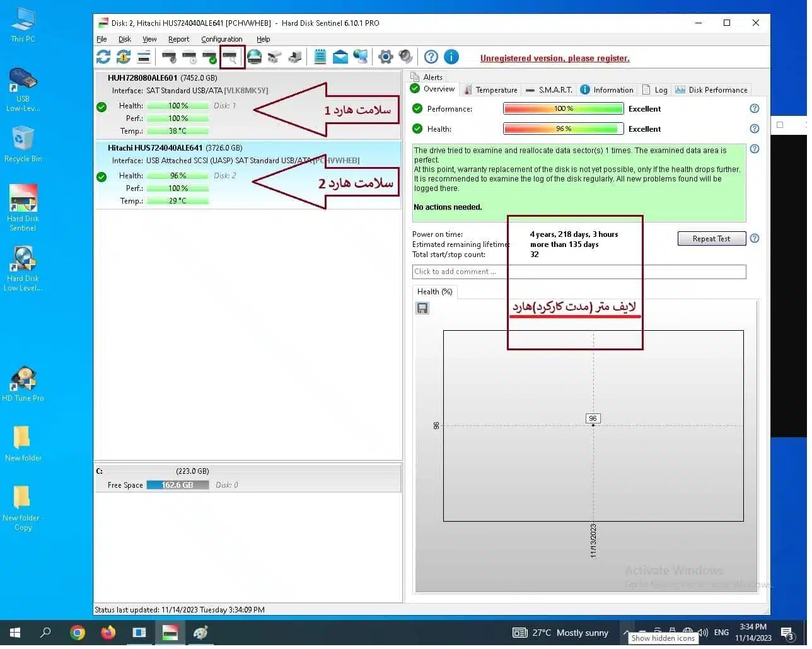Open the Configuration menu

222,39
